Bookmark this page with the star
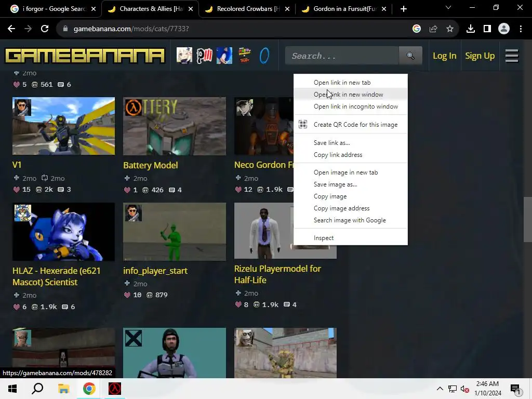This screenshot has width=532, height=399. pyautogui.click(x=450, y=29)
